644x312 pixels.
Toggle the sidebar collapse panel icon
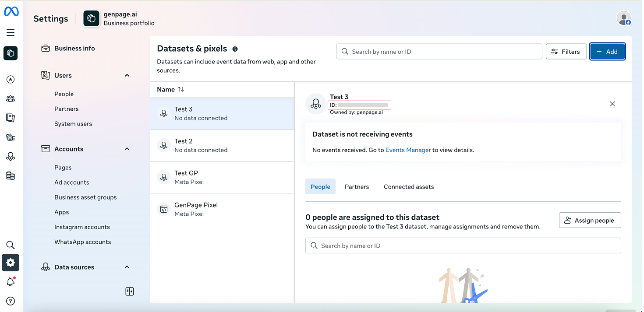click(130, 291)
